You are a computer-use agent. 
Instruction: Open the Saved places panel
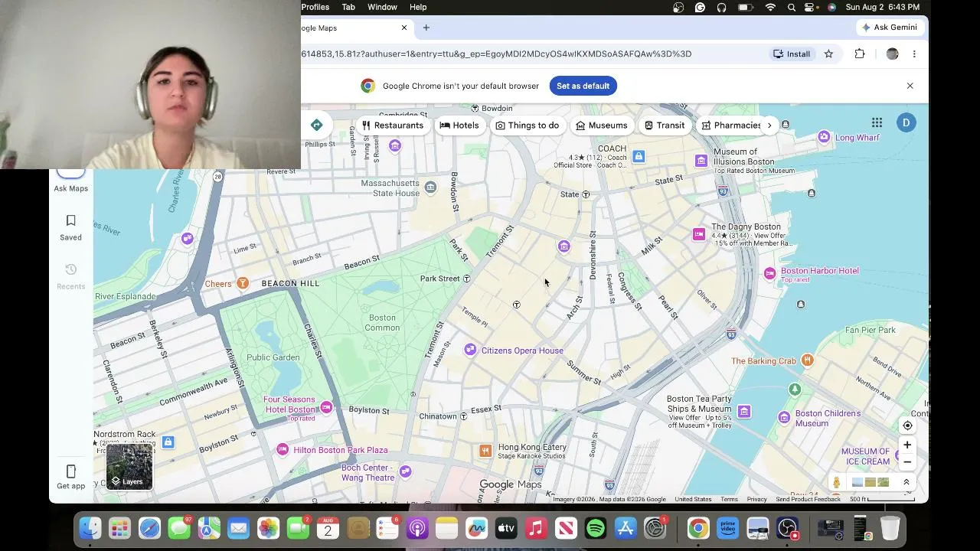pyautogui.click(x=70, y=227)
